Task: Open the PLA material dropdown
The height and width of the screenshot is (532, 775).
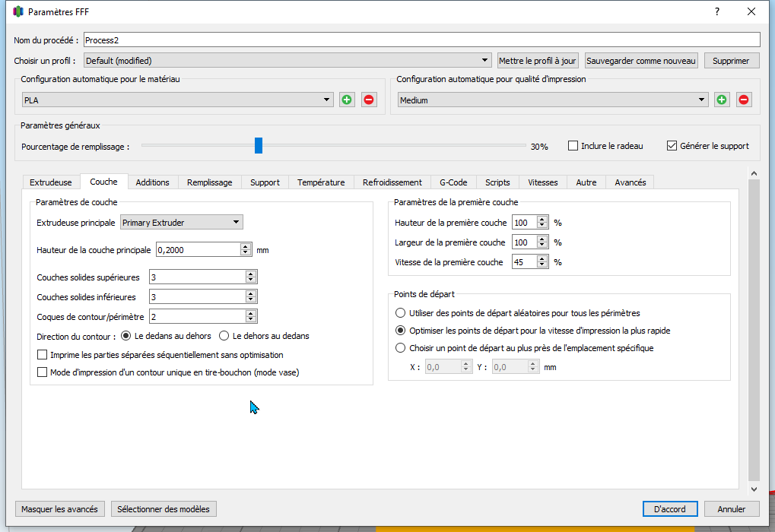Action: 178,100
